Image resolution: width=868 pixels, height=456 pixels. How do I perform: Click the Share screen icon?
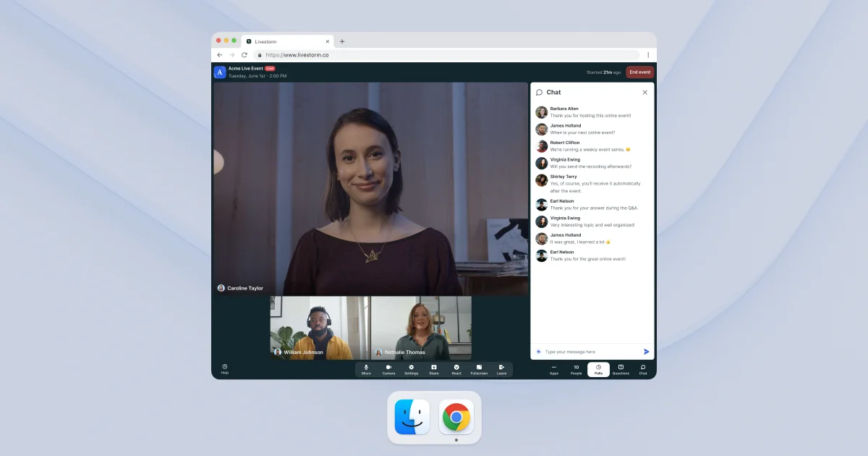(x=433, y=369)
